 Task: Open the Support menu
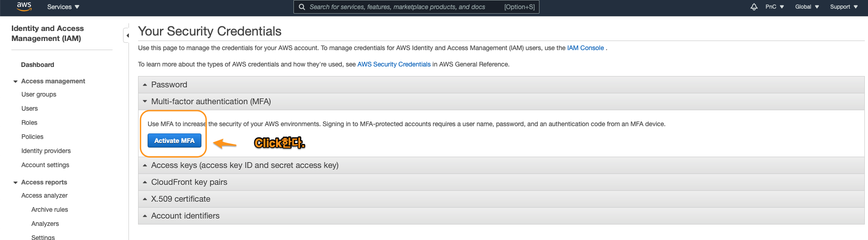tap(843, 7)
